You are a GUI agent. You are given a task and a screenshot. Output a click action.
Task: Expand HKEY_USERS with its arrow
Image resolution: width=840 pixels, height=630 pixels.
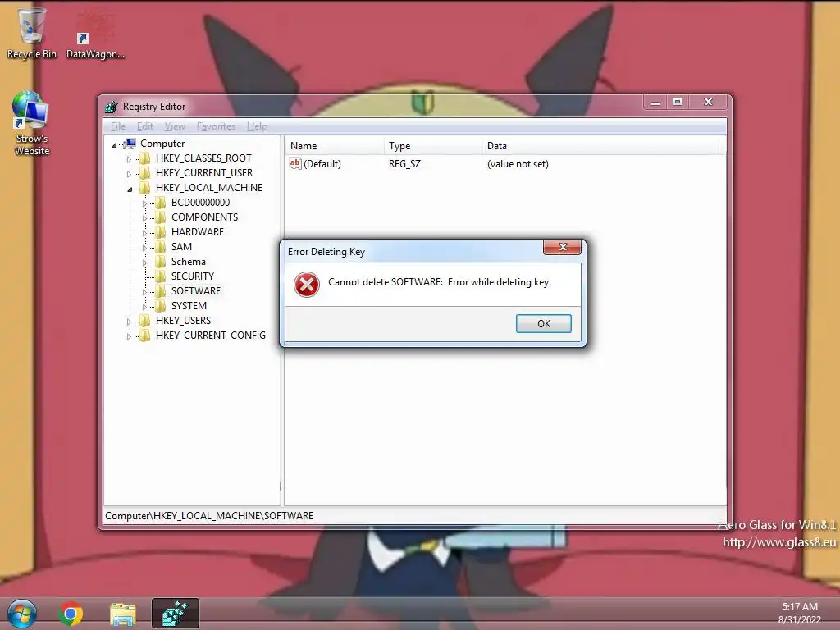point(129,322)
